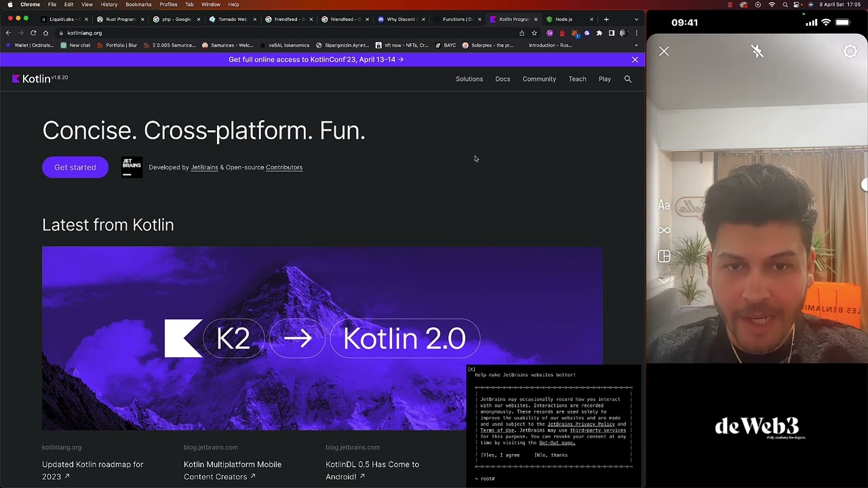The height and width of the screenshot is (488, 868).
Task: Choose [N]o, thanks in consent popup
Action: [x=551, y=455]
